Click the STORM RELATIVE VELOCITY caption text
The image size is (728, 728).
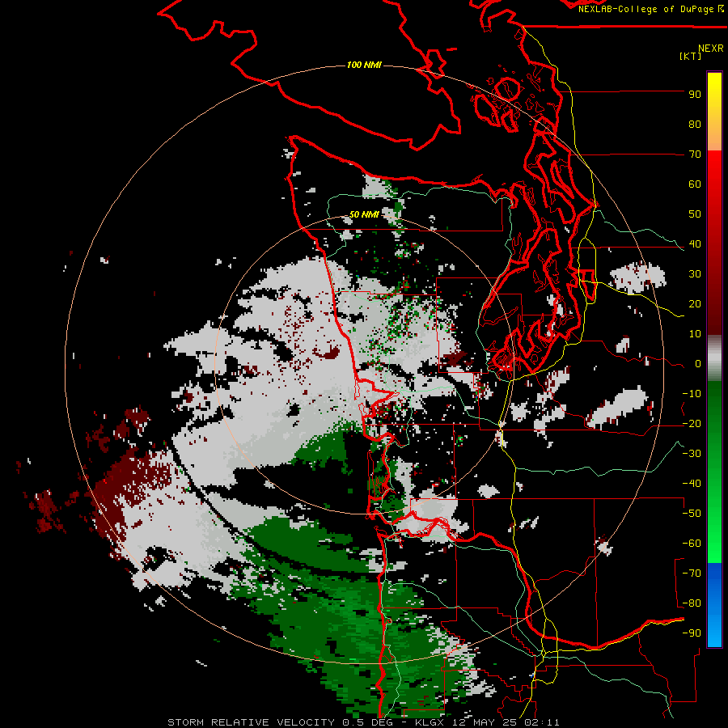tap(251, 722)
